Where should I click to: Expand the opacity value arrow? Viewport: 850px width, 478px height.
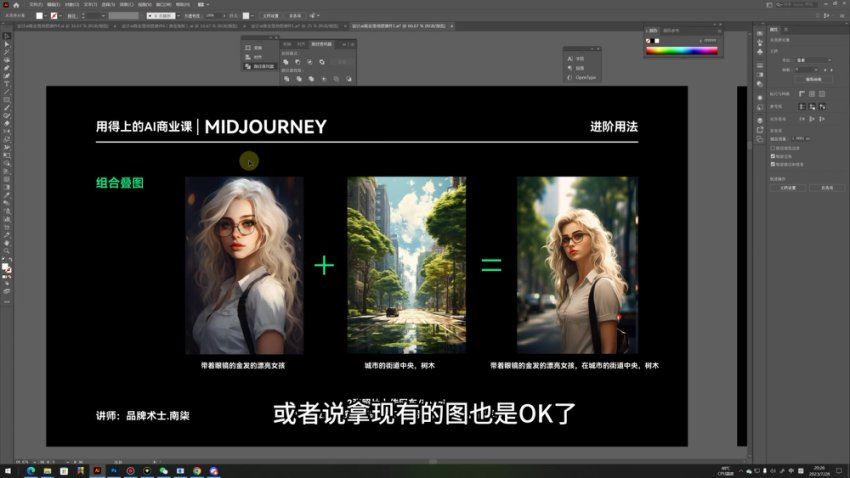tap(223, 16)
